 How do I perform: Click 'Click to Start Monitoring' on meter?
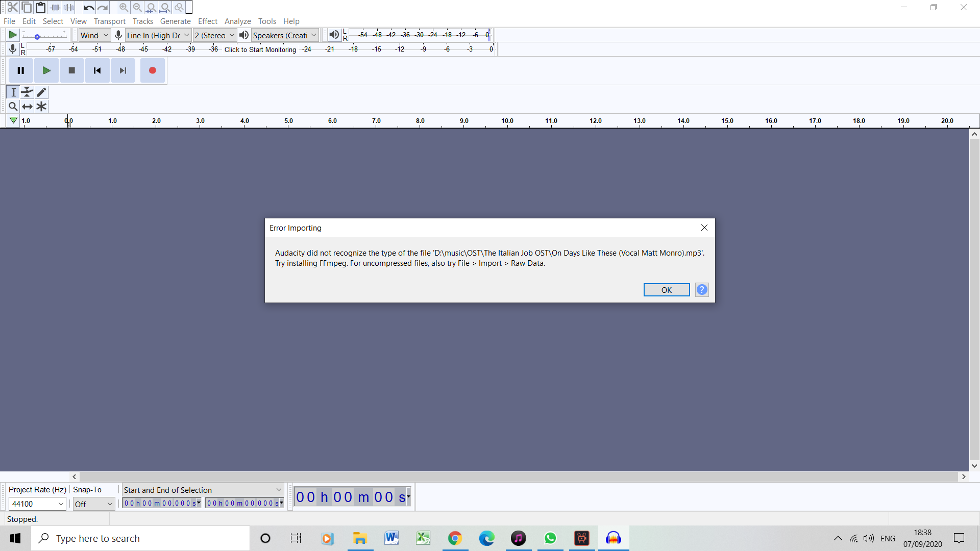(260, 49)
